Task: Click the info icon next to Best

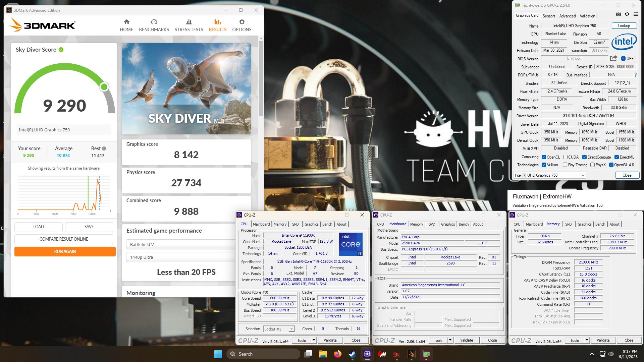Action: click(x=104, y=148)
